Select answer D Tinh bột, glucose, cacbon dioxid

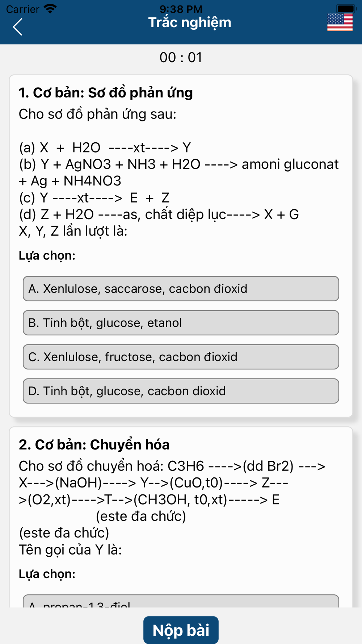181,391
